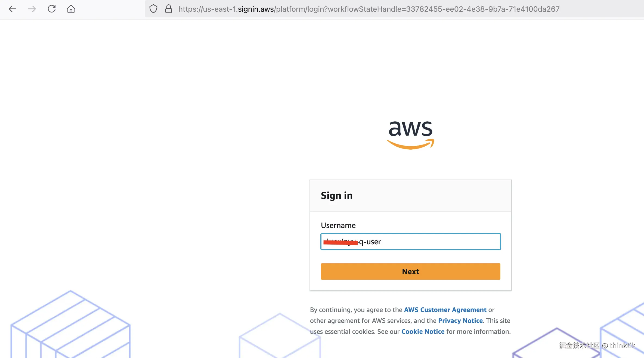644x358 pixels.
Task: Click the Sign in heading
Action: coord(336,196)
